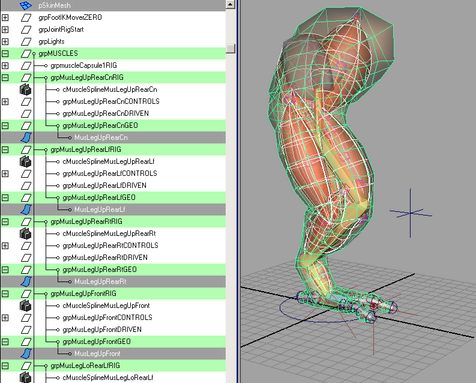The image size is (476, 383).
Task: Click the cMuscleSplineMusLegUpFront node icon
Action: click(25, 305)
